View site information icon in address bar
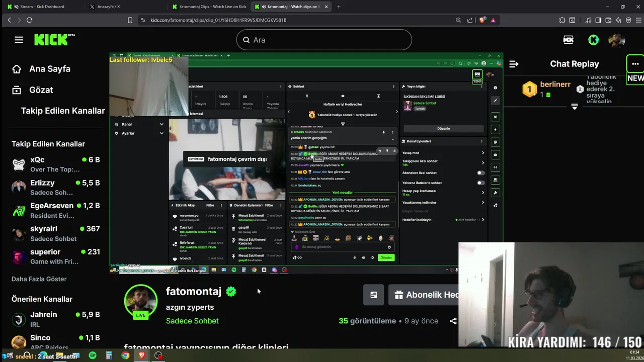This screenshot has height=362, width=644. [x=143, y=20]
